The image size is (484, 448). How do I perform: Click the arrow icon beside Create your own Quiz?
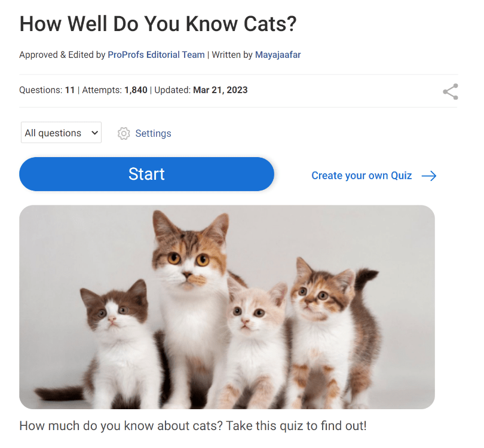(429, 176)
